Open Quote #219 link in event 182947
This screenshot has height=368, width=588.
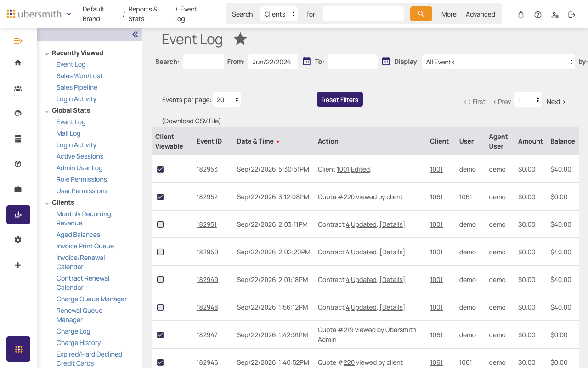[x=349, y=330]
